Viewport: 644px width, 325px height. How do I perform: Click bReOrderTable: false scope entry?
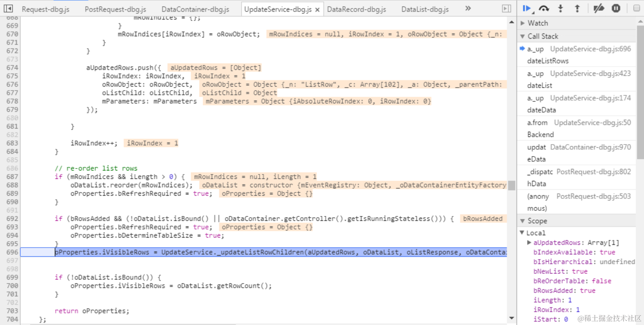click(572, 281)
